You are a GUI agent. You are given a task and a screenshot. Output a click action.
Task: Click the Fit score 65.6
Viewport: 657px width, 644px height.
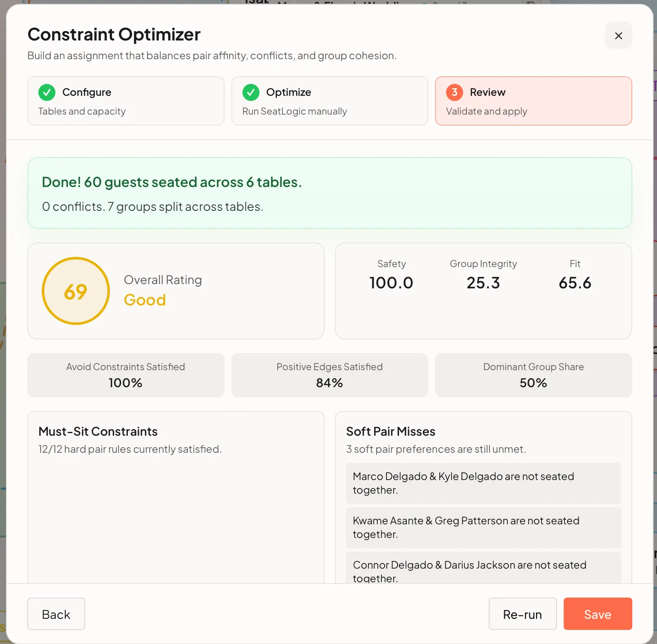point(575,283)
